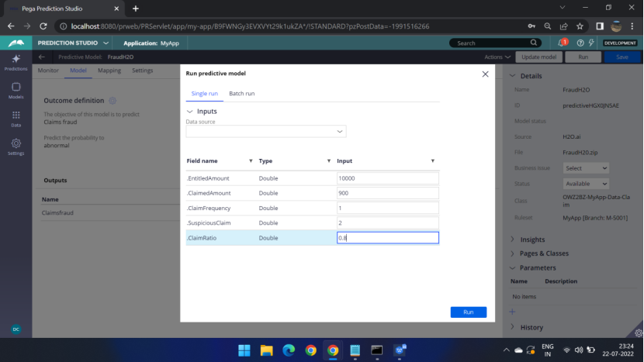The width and height of the screenshot is (644, 362).
Task: Click the Pega logo icon
Action: (16, 43)
